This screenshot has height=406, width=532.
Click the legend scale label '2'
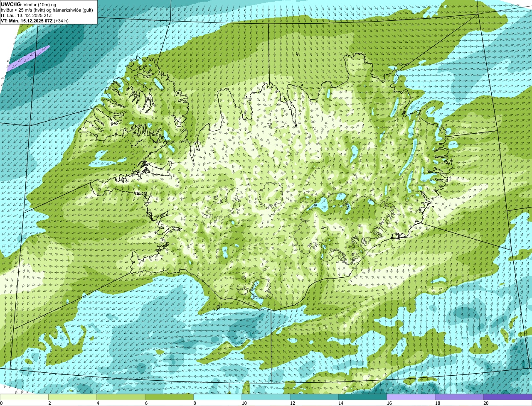point(49,403)
